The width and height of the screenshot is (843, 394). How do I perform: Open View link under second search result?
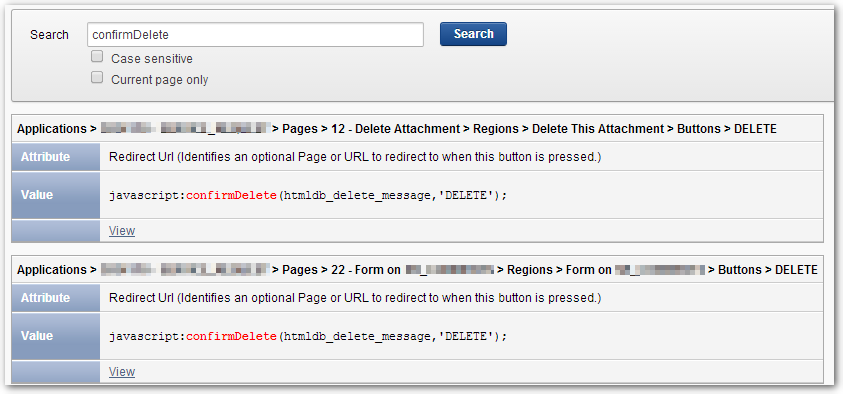(x=122, y=371)
